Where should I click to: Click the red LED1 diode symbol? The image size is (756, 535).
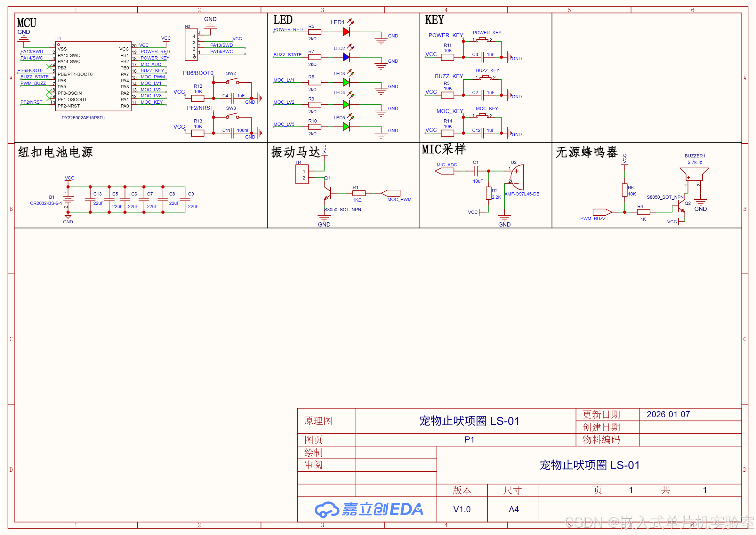coord(346,32)
